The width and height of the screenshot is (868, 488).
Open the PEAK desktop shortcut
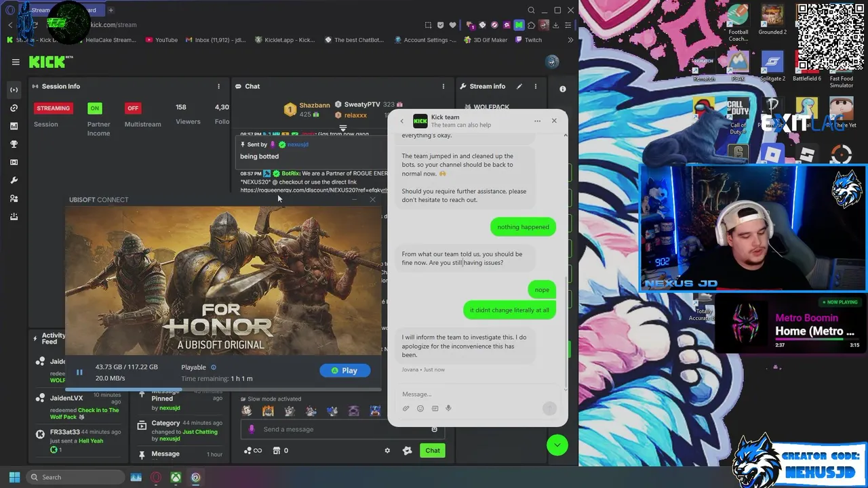click(738, 66)
